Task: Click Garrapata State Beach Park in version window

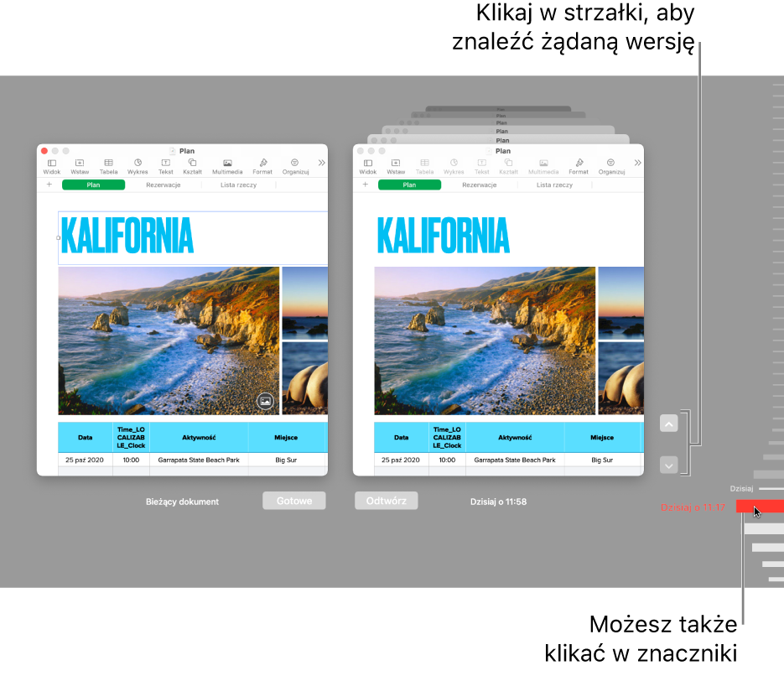Action: 515,460
